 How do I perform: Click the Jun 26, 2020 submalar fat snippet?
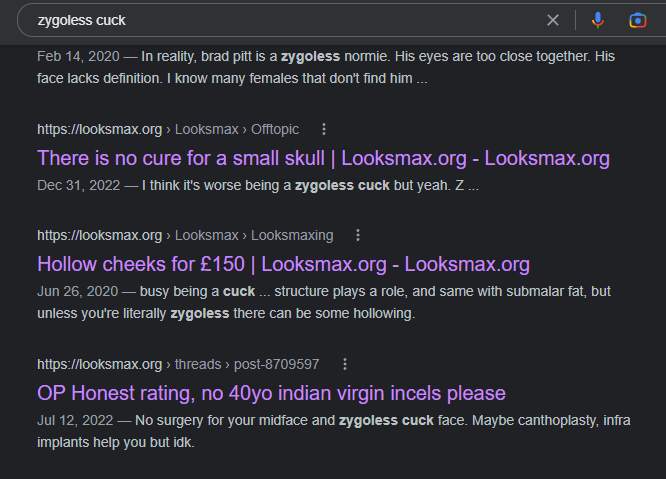coord(324,302)
